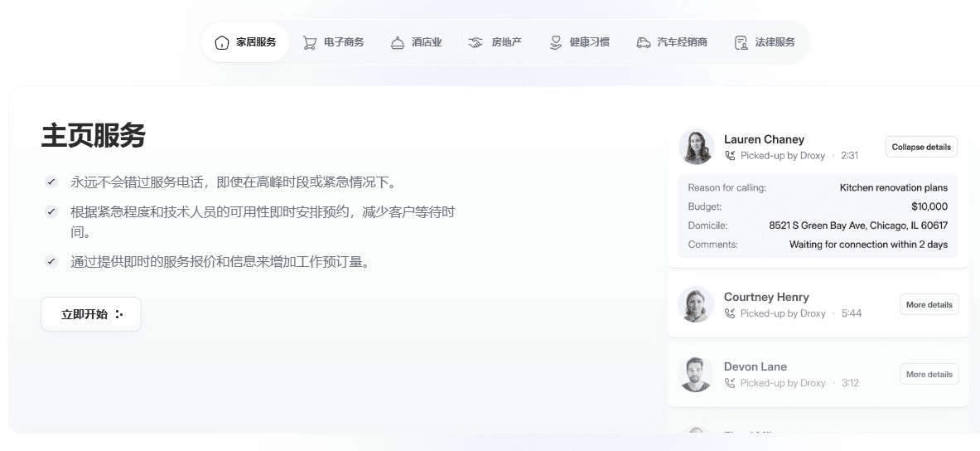Click the 立即开始 button
This screenshot has height=451, width=980.
pyautogui.click(x=91, y=314)
